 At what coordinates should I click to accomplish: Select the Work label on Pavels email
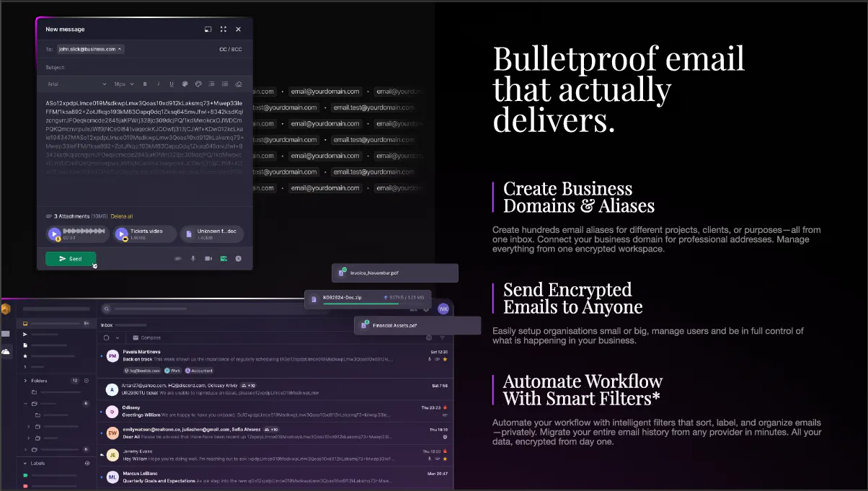(172, 371)
